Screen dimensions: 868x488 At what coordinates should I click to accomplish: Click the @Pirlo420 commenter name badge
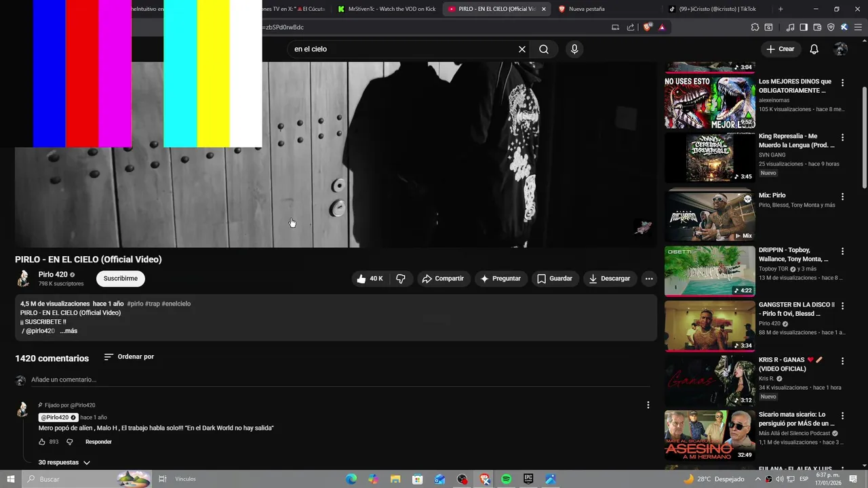tap(58, 418)
